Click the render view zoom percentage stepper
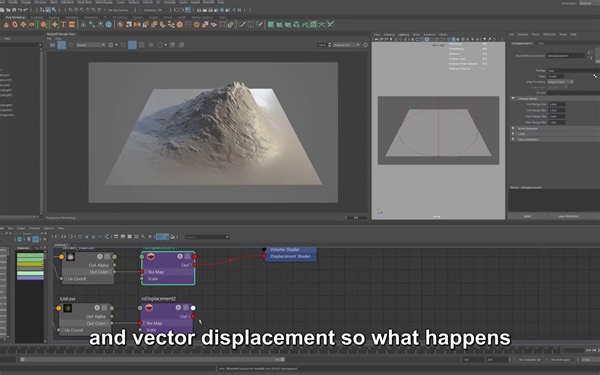The width and height of the screenshot is (600, 375). [329, 45]
